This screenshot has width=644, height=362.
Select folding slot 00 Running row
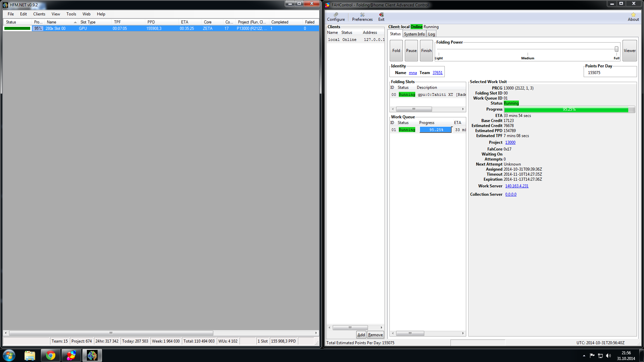pyautogui.click(x=428, y=95)
